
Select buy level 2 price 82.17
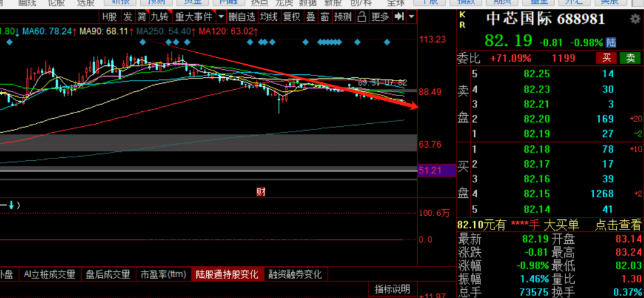pyautogui.click(x=536, y=164)
